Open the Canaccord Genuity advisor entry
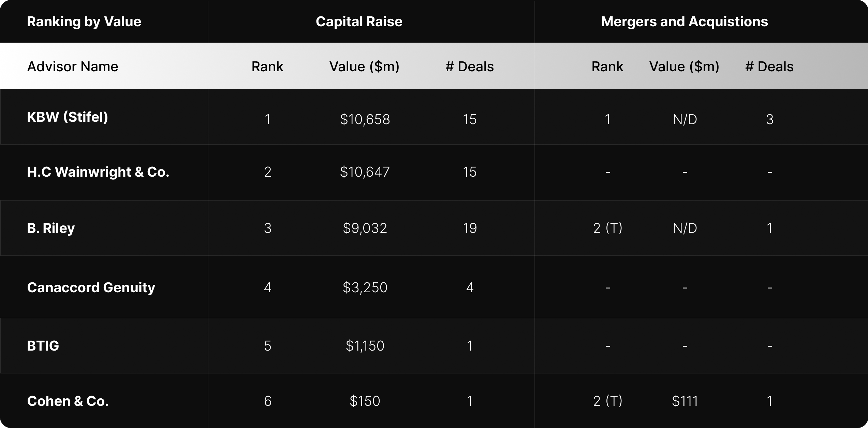The height and width of the screenshot is (428, 868). click(x=91, y=287)
